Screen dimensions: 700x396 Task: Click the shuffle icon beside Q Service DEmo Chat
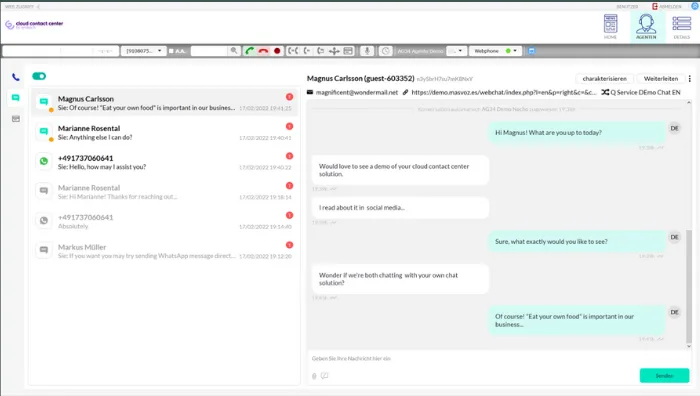click(605, 92)
